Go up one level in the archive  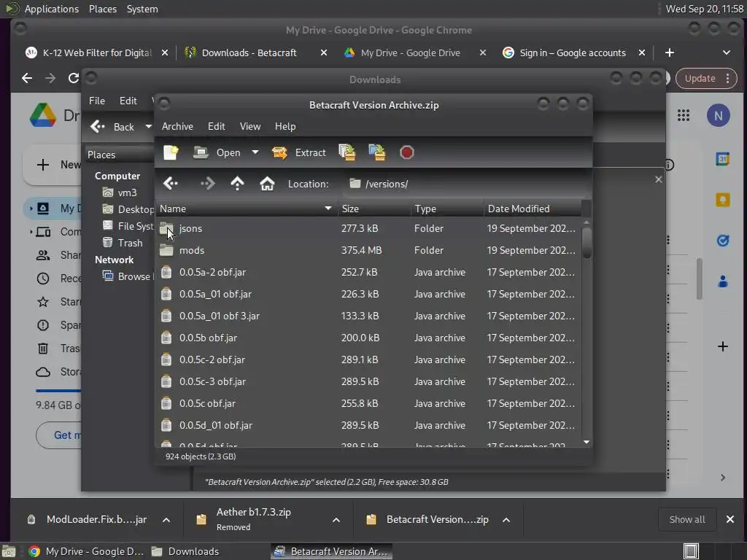click(237, 183)
